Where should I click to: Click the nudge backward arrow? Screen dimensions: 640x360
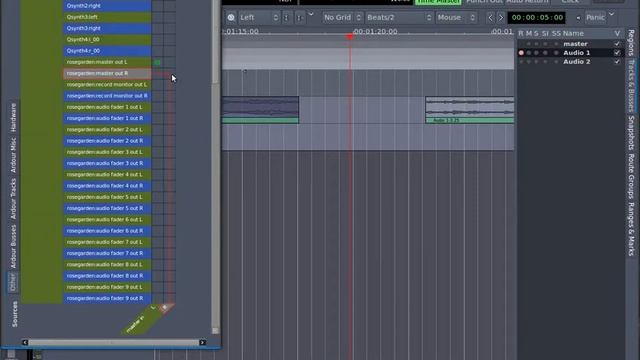tap(490, 18)
